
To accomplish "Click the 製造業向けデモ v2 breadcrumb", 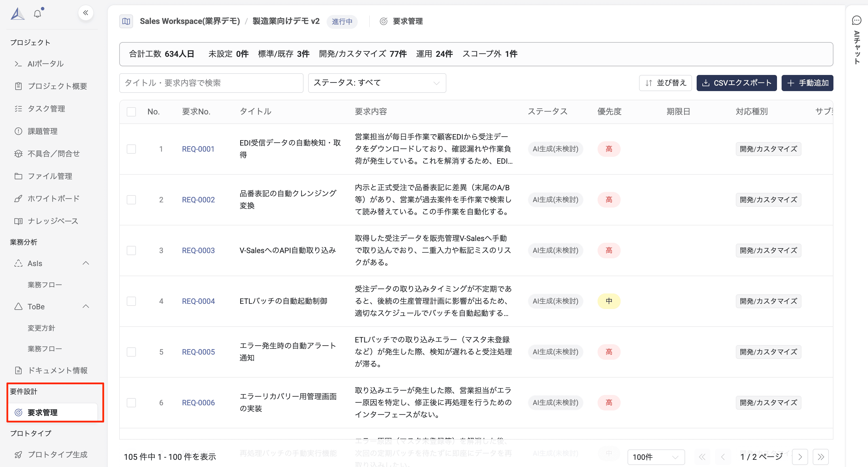I will coord(286,21).
